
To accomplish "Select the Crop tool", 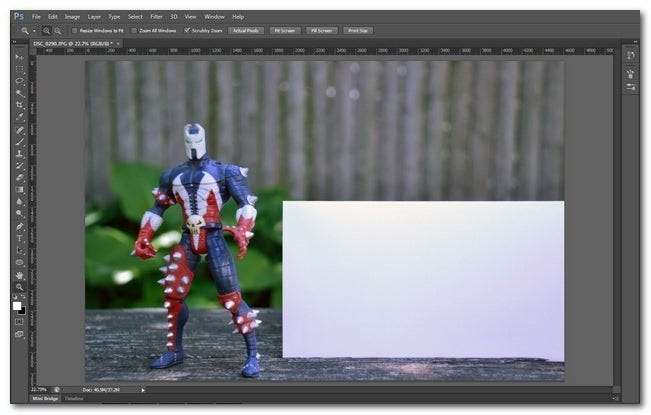I will [19, 104].
